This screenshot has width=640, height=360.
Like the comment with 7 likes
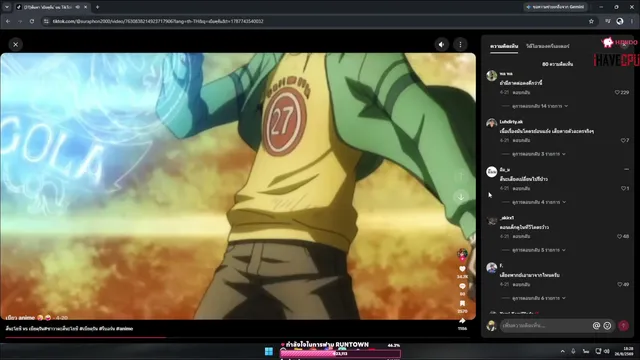[623, 140]
